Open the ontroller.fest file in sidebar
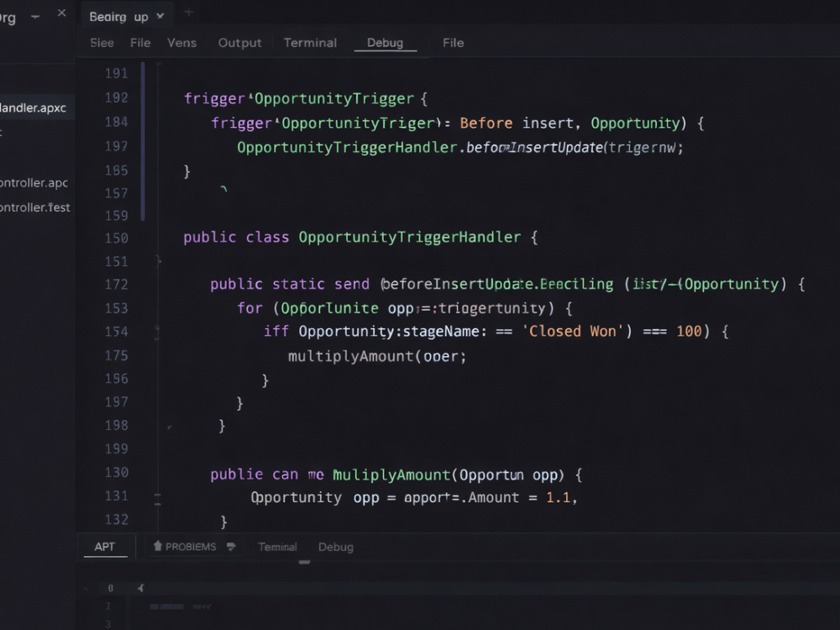Screen dimensions: 840x630 tap(35, 207)
